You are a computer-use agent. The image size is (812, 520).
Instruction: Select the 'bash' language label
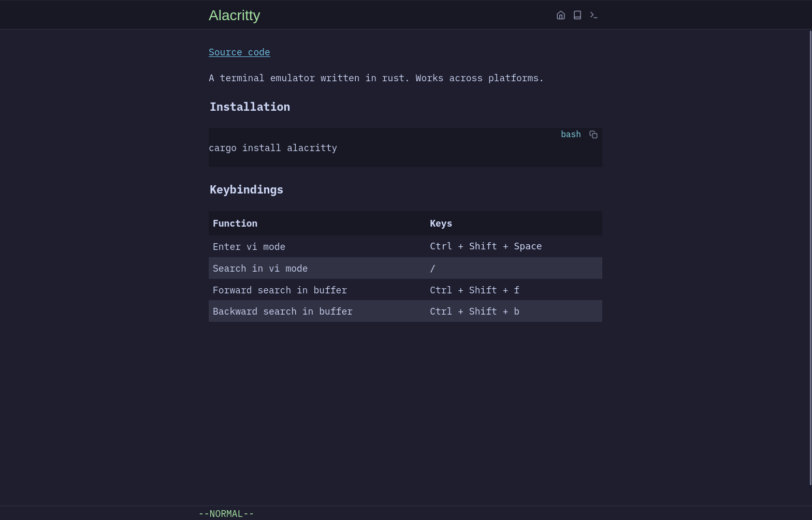(x=571, y=135)
